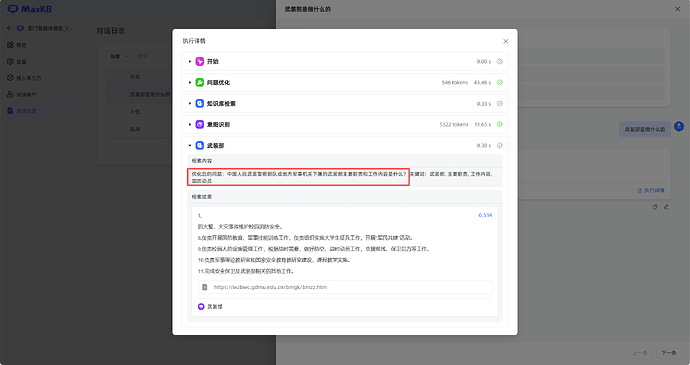Open the 设置 settings sidebar item
The width and height of the screenshot is (690, 365).
pyautogui.click(x=22, y=62)
